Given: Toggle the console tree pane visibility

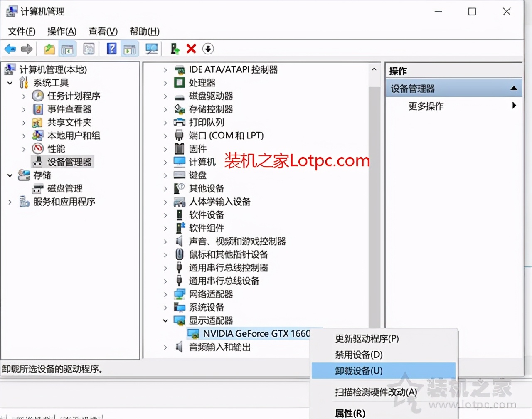Looking at the screenshot, I should 67,49.
